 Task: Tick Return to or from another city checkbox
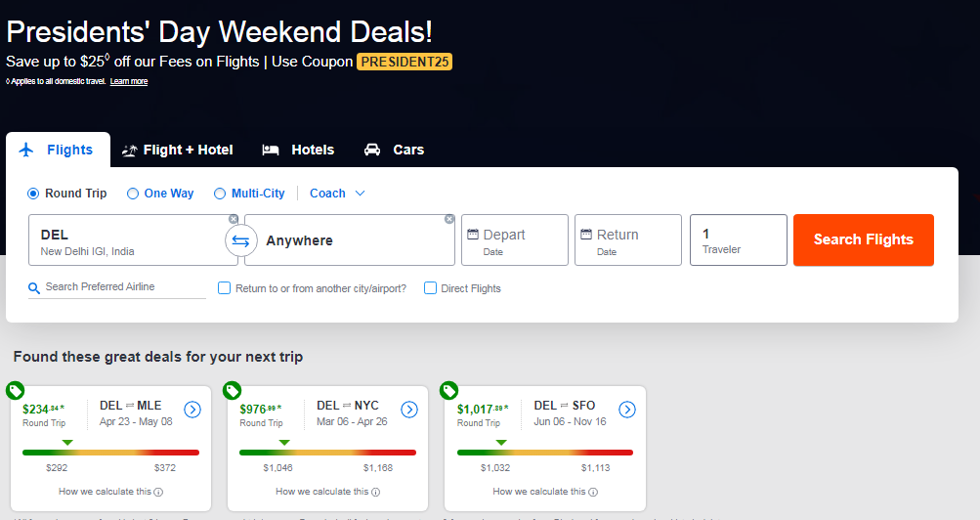pos(225,288)
